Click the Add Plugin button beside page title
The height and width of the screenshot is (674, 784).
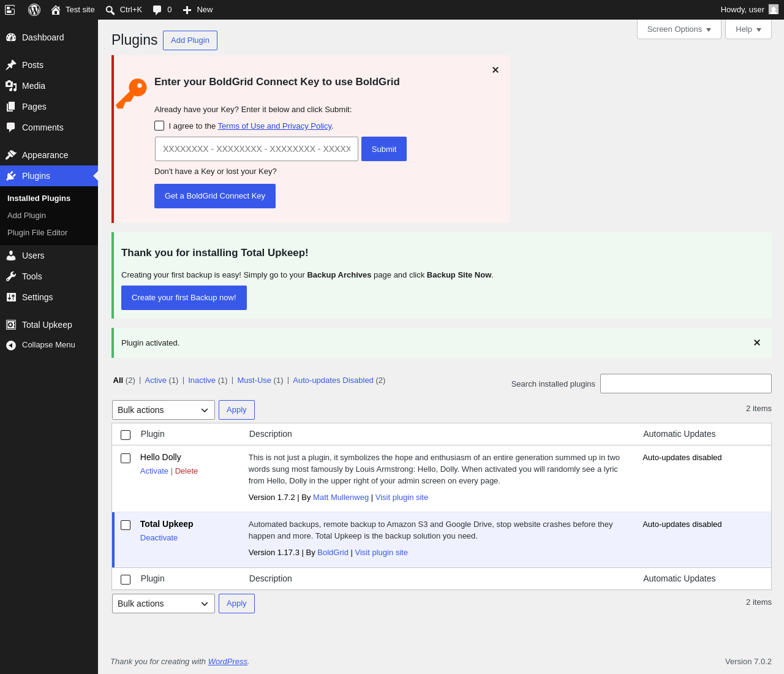[190, 40]
